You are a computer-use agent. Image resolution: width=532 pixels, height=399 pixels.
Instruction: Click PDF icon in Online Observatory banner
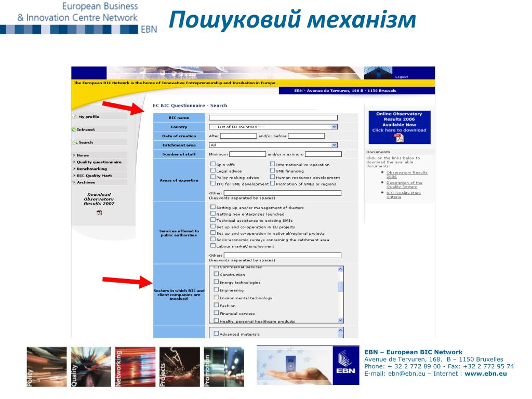(399, 138)
